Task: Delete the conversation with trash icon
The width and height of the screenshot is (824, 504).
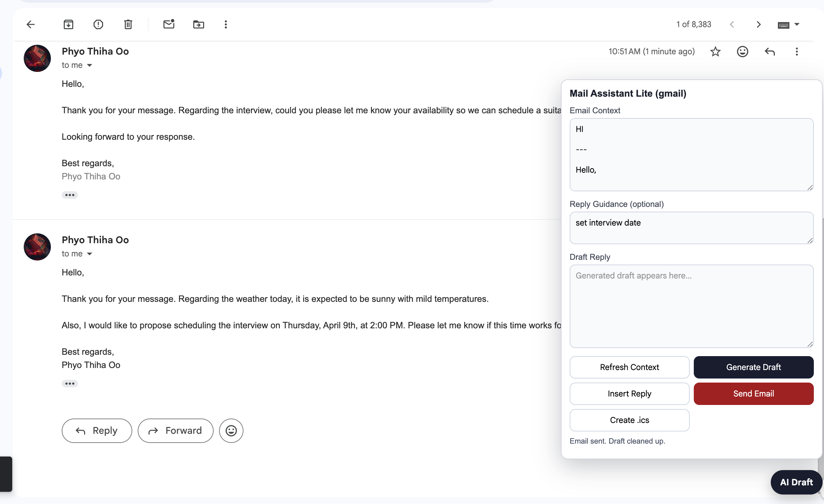Action: tap(128, 24)
